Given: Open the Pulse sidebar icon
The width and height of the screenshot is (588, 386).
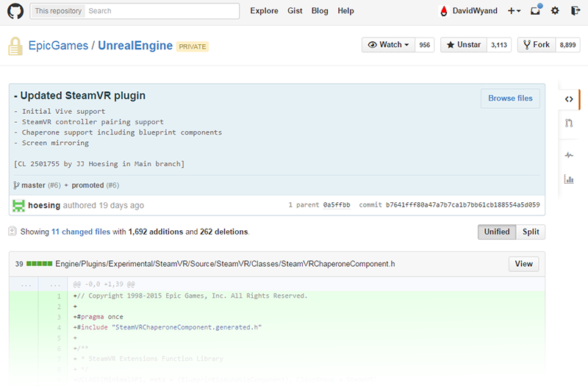Looking at the screenshot, I should (569, 154).
